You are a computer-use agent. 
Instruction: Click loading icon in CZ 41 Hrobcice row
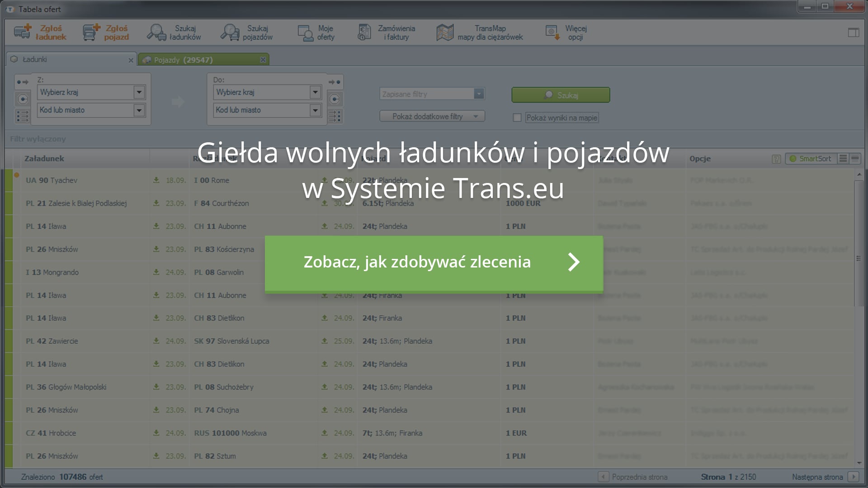(156, 433)
